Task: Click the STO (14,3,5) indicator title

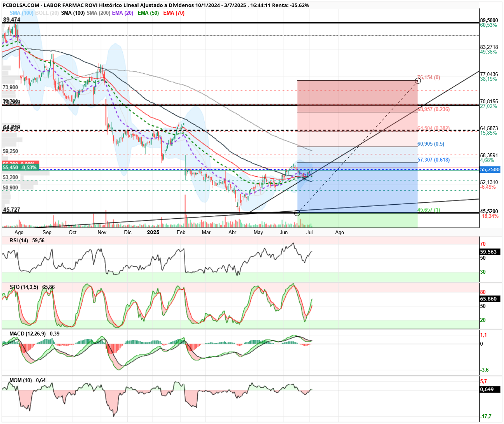Action: coord(24,287)
